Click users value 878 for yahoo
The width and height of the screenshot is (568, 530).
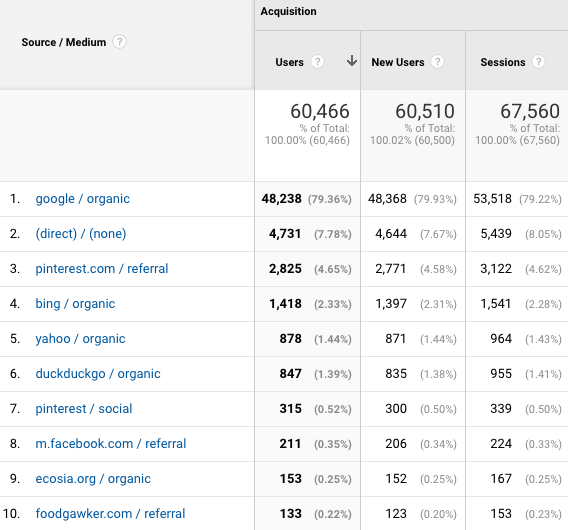(291, 339)
